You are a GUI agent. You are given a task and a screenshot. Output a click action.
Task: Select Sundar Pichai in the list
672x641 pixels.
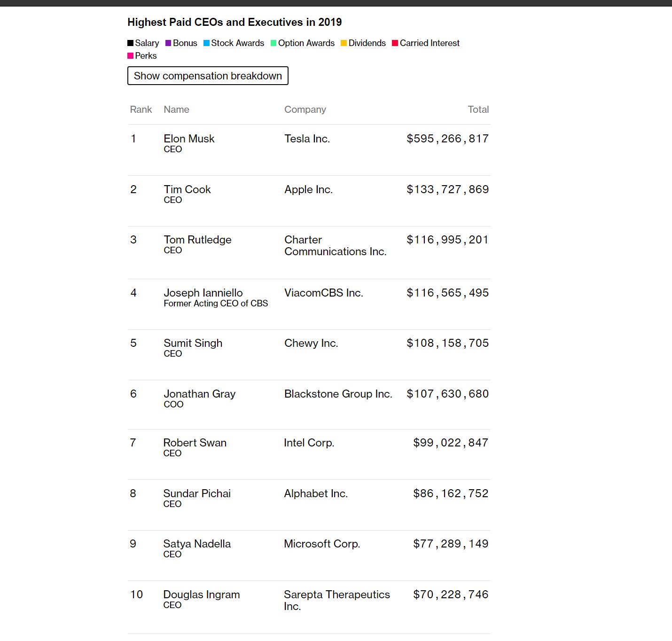pos(197,493)
